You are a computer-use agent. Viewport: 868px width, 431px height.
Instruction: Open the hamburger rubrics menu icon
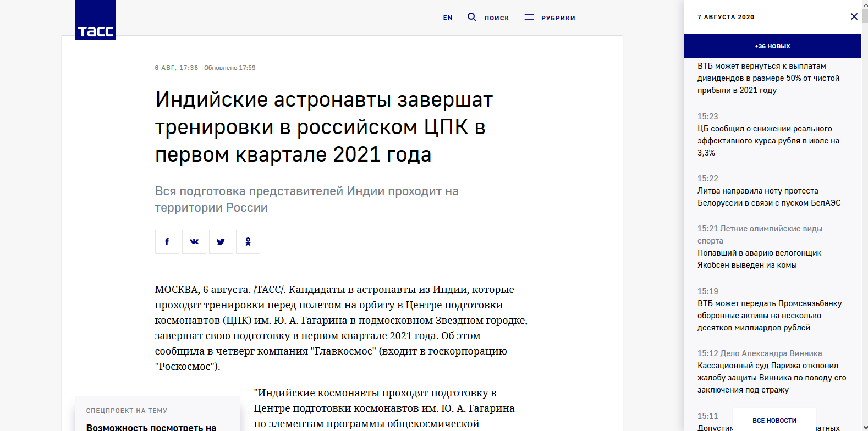click(x=529, y=18)
